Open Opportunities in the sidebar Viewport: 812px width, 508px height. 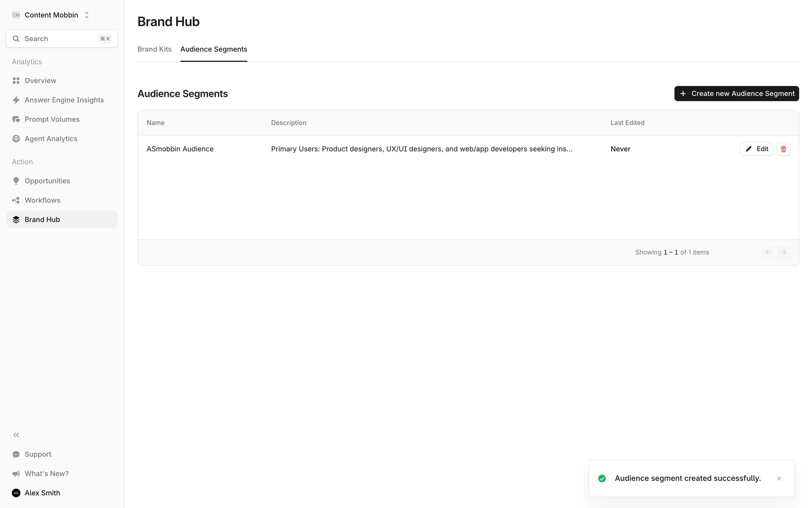coord(47,181)
